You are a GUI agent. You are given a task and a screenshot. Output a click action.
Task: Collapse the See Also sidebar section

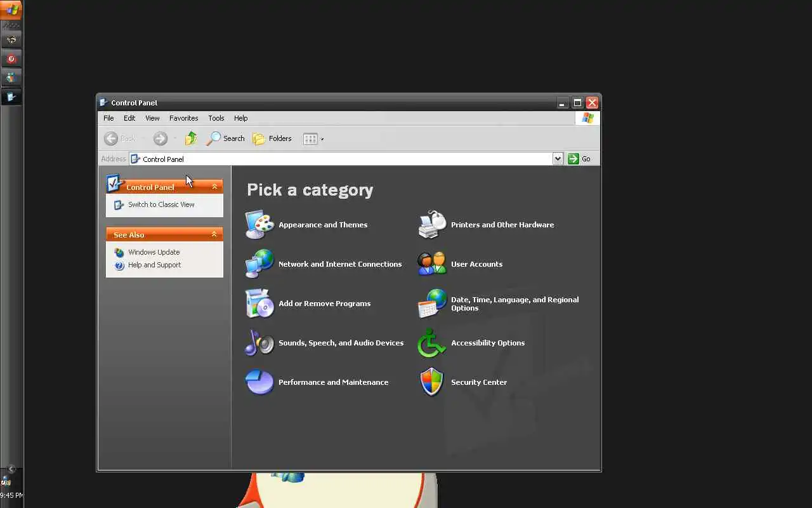point(214,234)
